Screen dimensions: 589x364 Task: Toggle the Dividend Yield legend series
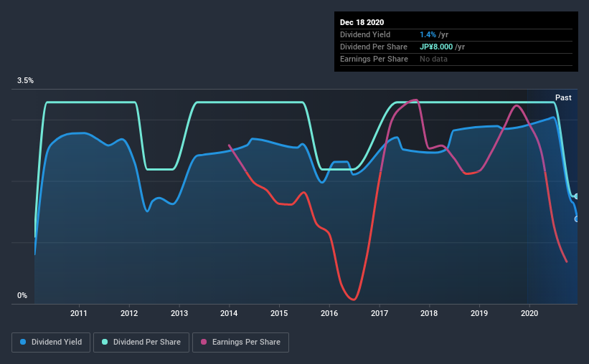51,343
